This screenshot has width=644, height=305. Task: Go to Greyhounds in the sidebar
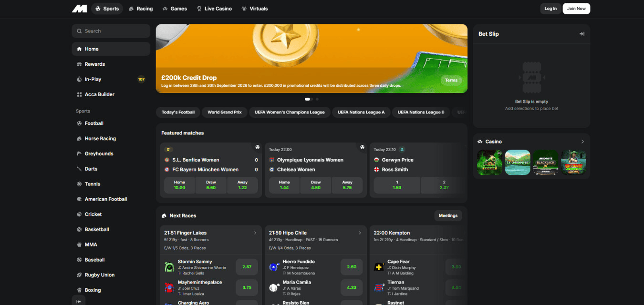(x=111, y=154)
